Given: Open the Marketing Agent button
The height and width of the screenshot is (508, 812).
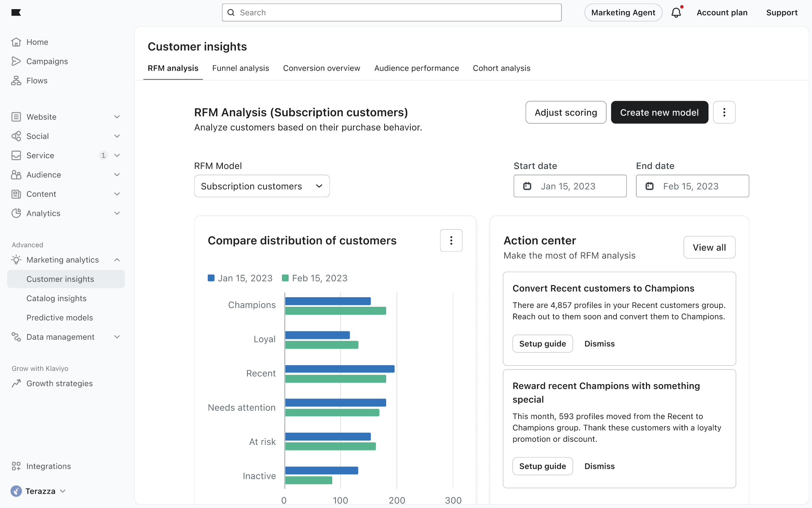Looking at the screenshot, I should click(623, 13).
